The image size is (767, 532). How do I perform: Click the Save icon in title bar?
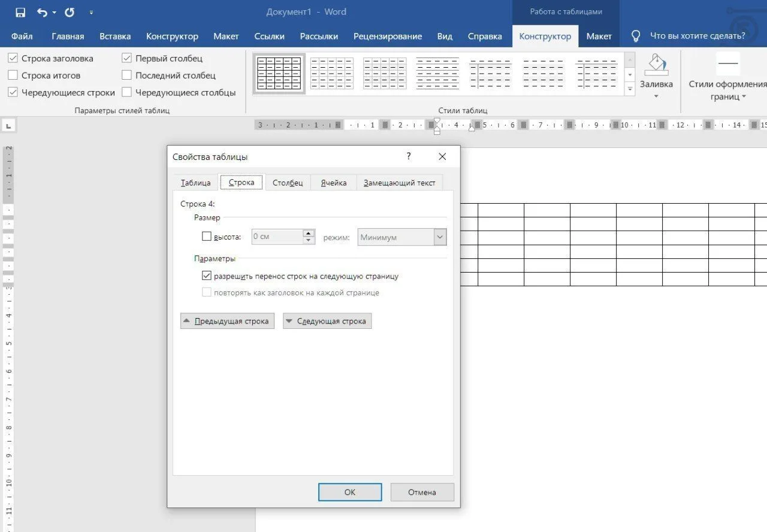click(x=20, y=12)
